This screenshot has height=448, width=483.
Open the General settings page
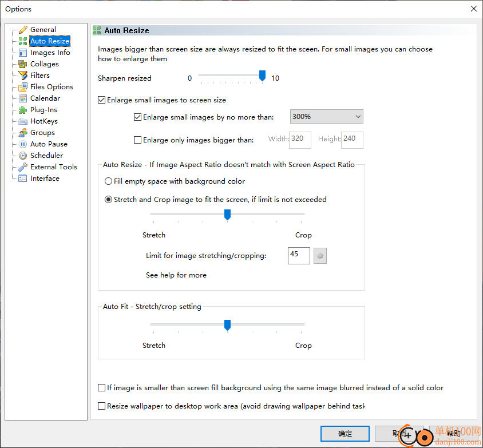[x=43, y=30]
